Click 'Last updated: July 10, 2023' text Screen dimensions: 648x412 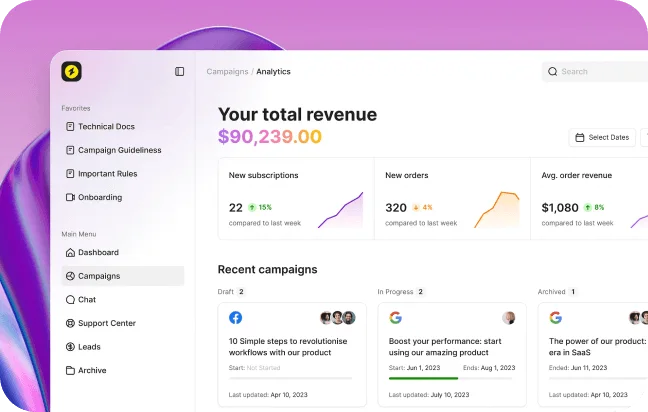point(429,395)
